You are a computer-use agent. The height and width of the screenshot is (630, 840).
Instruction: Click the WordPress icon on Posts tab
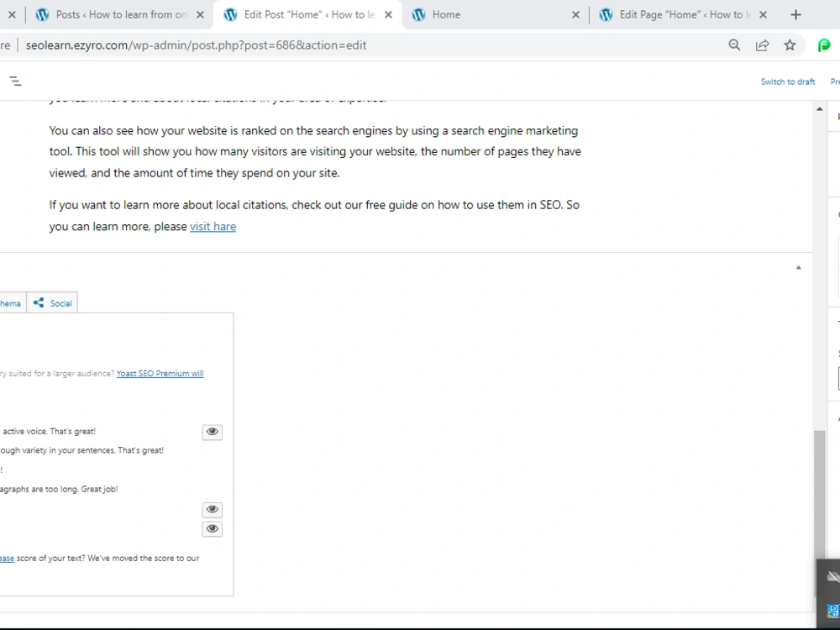42,14
